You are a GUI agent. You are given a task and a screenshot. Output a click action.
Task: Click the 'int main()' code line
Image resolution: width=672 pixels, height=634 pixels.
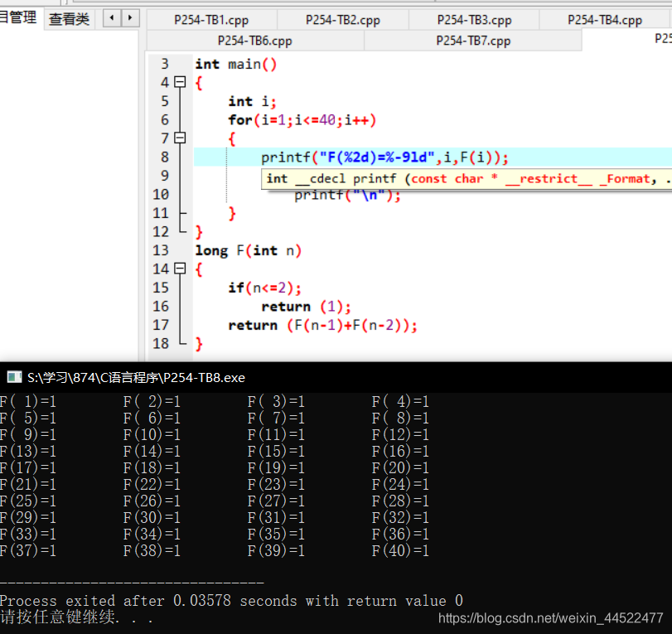click(x=236, y=65)
